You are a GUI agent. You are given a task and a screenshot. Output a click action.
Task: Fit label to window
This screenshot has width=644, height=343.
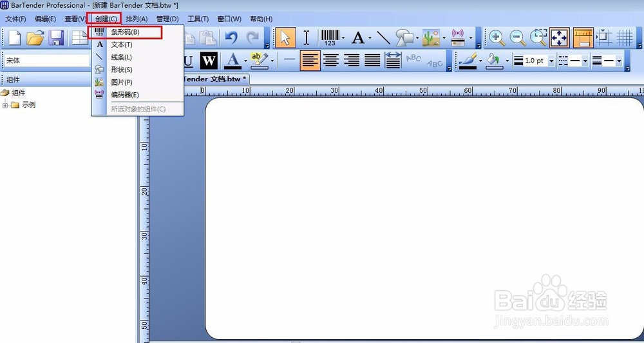560,38
